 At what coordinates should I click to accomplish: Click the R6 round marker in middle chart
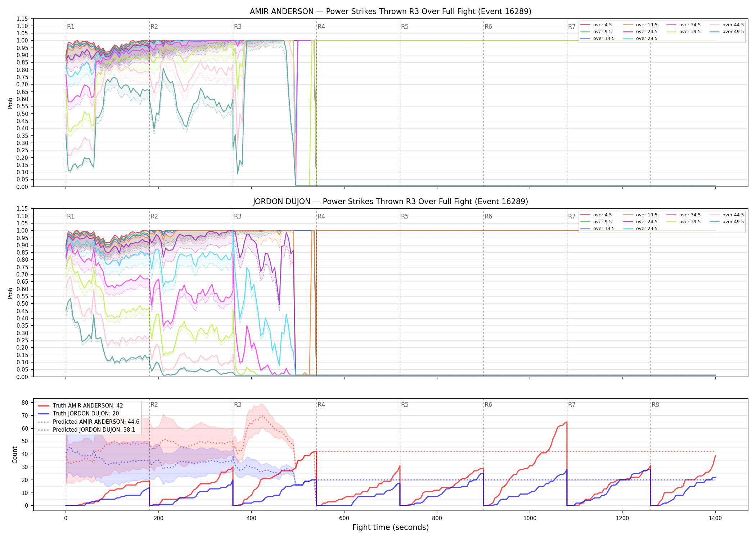click(488, 216)
